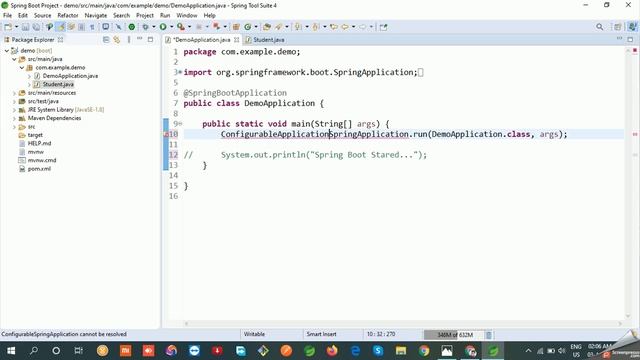Click the green Run toolbar button
This screenshot has height=360, width=640.
click(163, 27)
